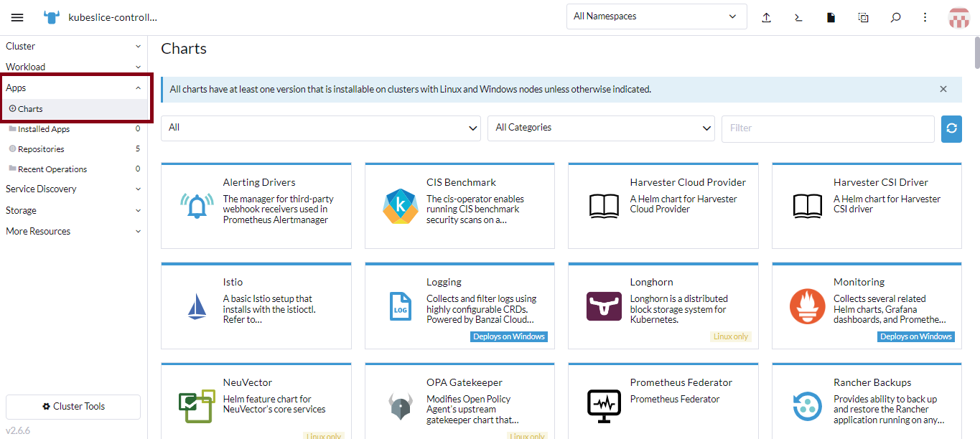Image resolution: width=980 pixels, height=439 pixels.
Task: Click the CIS Benchmark hexagon icon
Action: [x=400, y=206]
